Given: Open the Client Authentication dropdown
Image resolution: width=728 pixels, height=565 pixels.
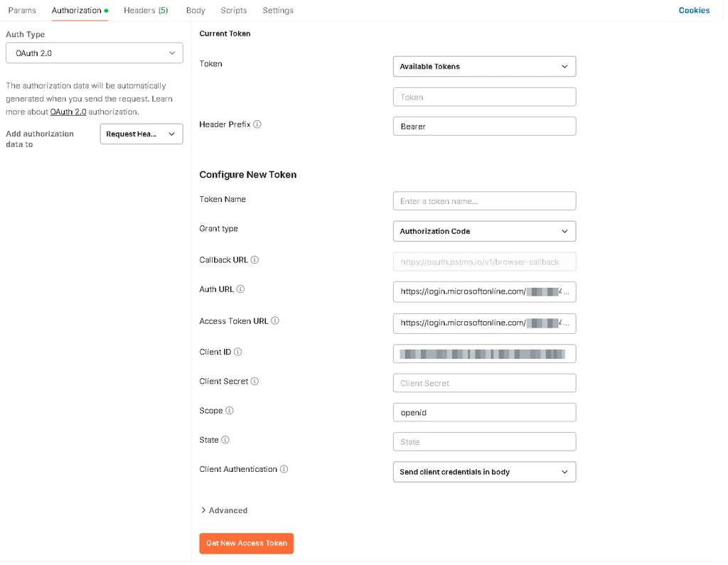Looking at the screenshot, I should point(484,472).
